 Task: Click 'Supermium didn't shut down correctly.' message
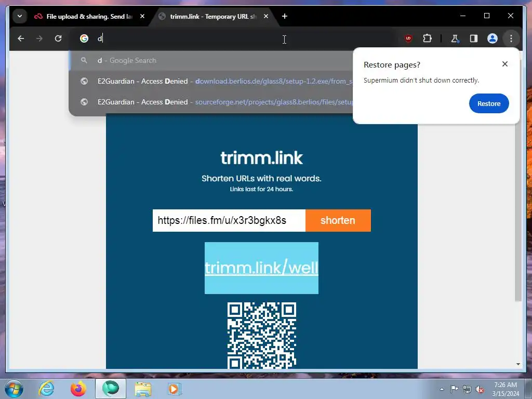421,81
